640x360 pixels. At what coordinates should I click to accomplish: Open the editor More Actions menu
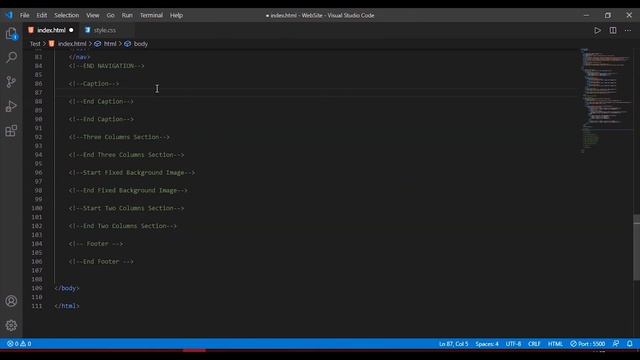[x=628, y=30]
